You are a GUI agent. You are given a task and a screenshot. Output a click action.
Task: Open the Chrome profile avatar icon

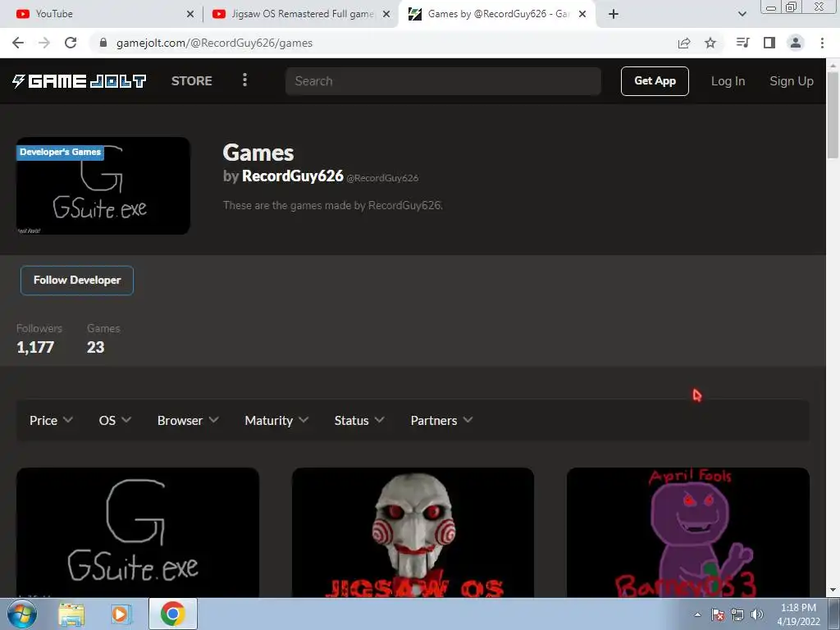[x=796, y=43]
